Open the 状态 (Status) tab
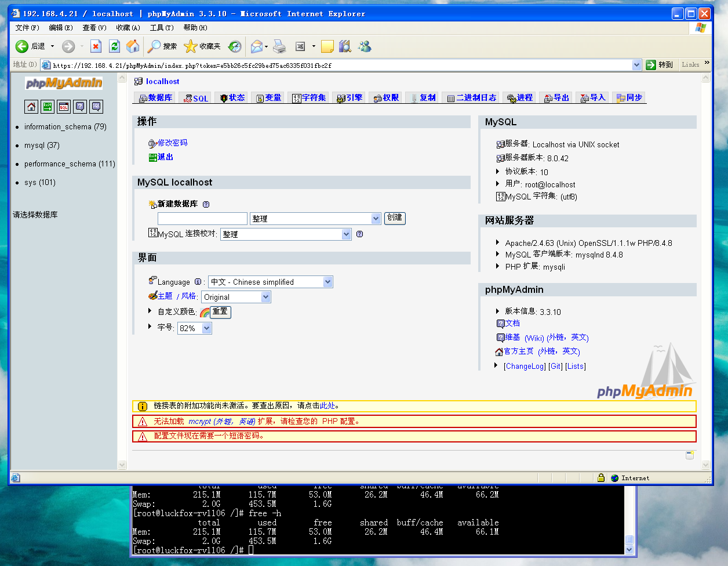Image resolution: width=728 pixels, height=566 pixels. coord(232,98)
